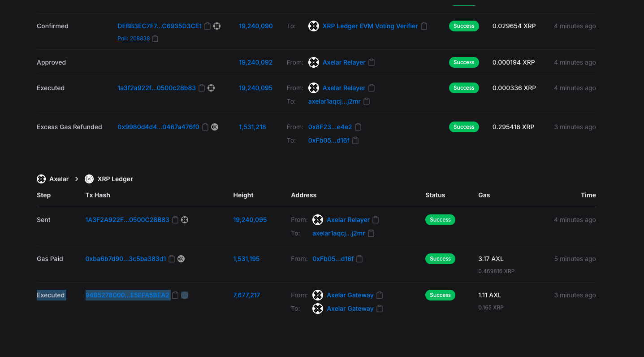
Task: Open 0xFb05...d16f in Excess Gas Refunded row
Action: 329,140
